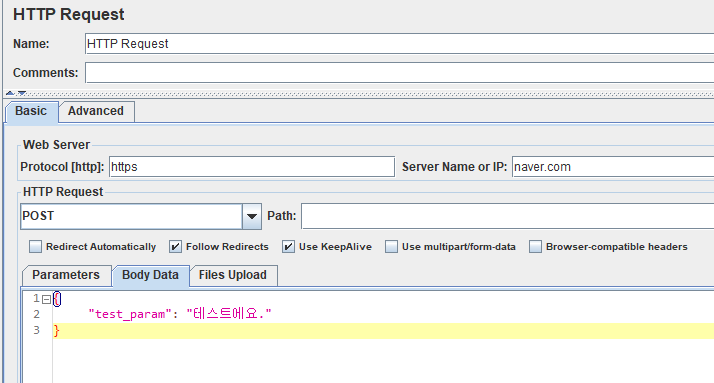Image resolution: width=714 pixels, height=383 pixels.
Task: Open the Parameters tab
Action: point(66,275)
